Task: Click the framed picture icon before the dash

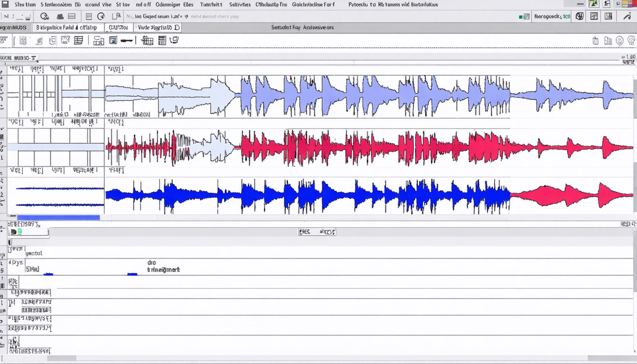Action: 113,41
